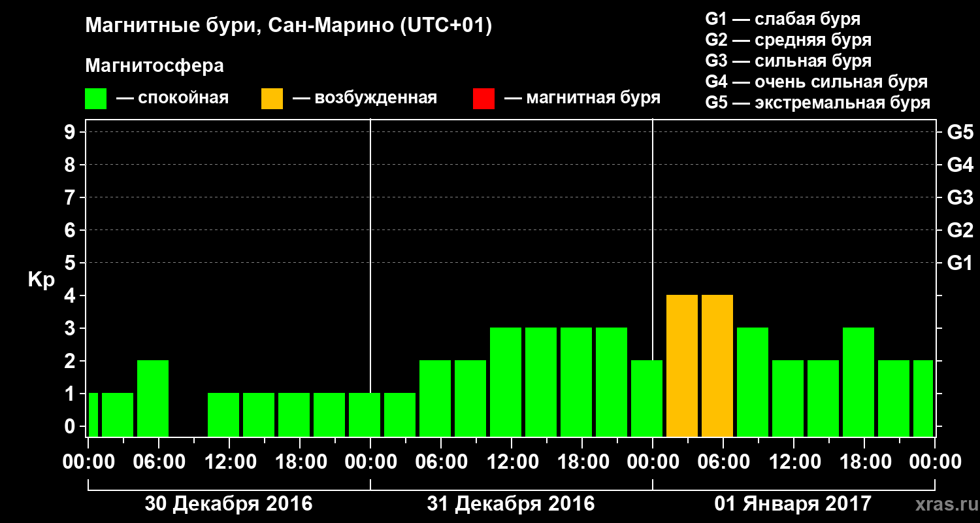Image resolution: width=980 pixels, height=523 pixels.
Task: Click the 'G4' mark on the right axis
Action: coord(960,165)
